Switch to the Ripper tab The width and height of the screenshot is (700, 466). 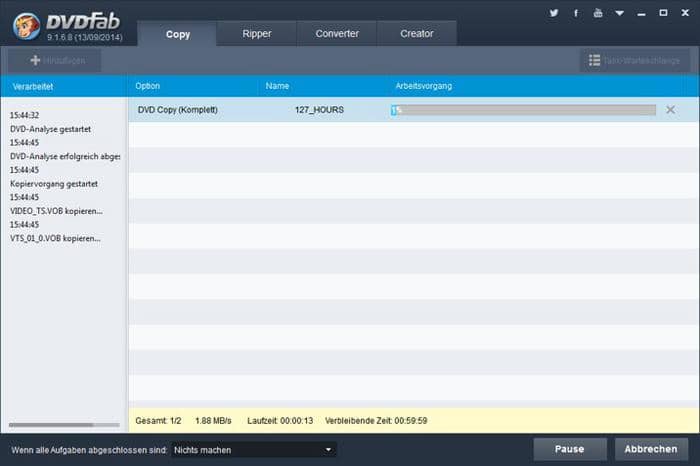pyautogui.click(x=257, y=33)
